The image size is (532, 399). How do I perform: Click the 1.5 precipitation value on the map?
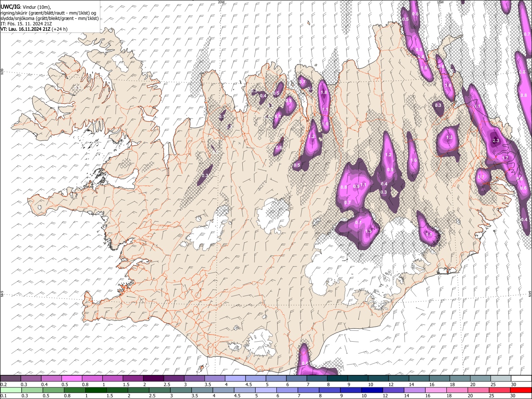[368, 232]
